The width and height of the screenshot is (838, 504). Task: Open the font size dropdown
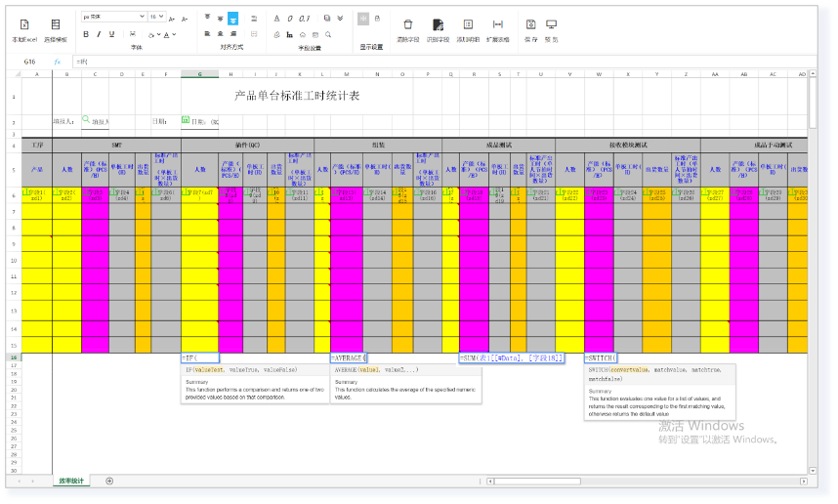(x=157, y=17)
